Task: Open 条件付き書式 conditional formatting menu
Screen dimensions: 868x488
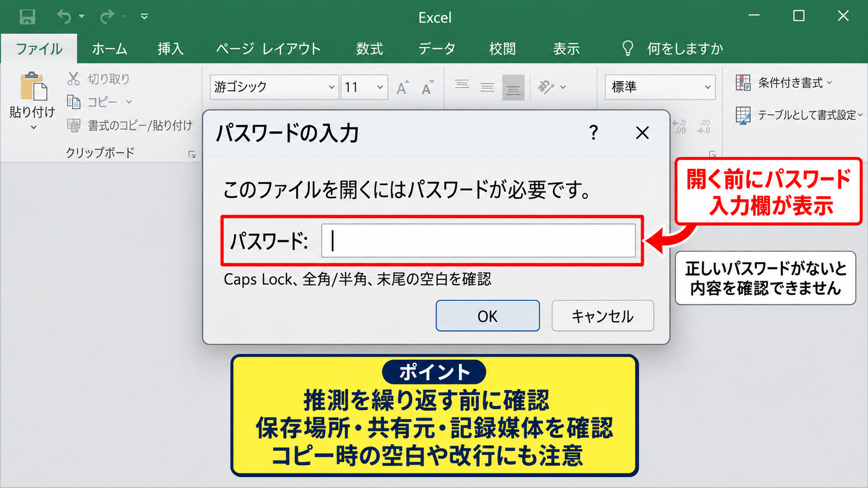Action: 783,83
